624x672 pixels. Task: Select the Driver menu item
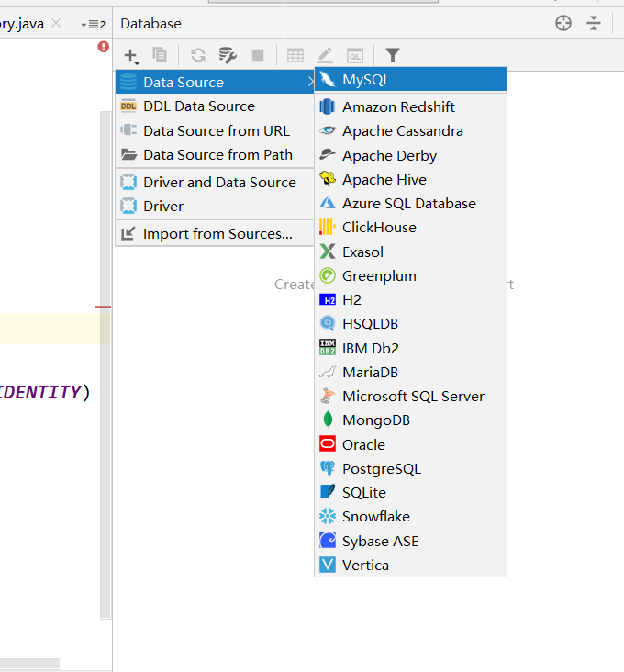215,207
